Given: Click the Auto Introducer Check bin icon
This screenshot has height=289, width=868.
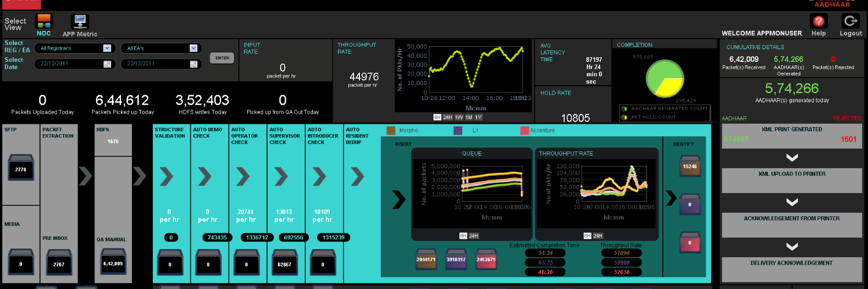Looking at the screenshot, I should 323,263.
